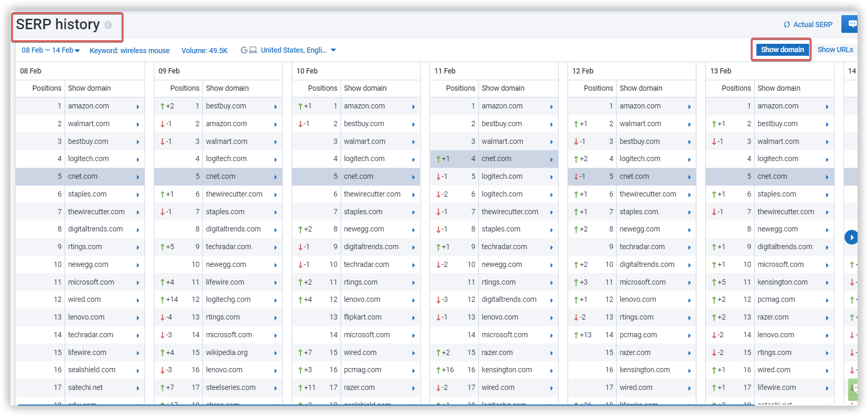Select staples.com in the 13 Feb column
The image size is (868, 416).
(777, 194)
